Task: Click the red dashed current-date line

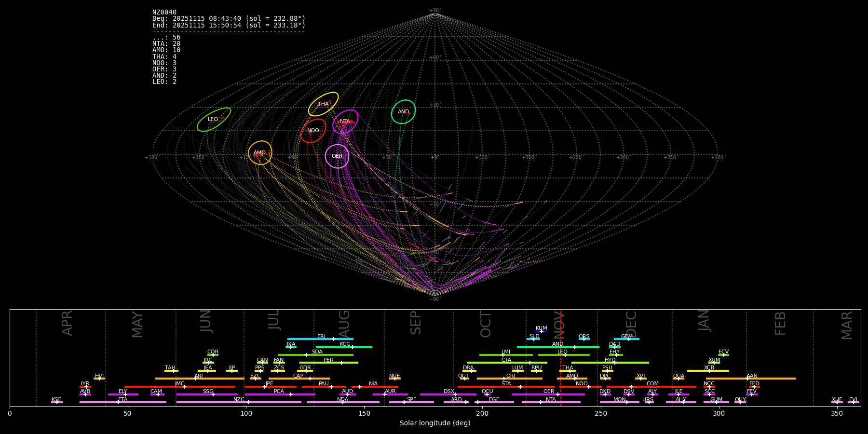Action: click(560, 357)
